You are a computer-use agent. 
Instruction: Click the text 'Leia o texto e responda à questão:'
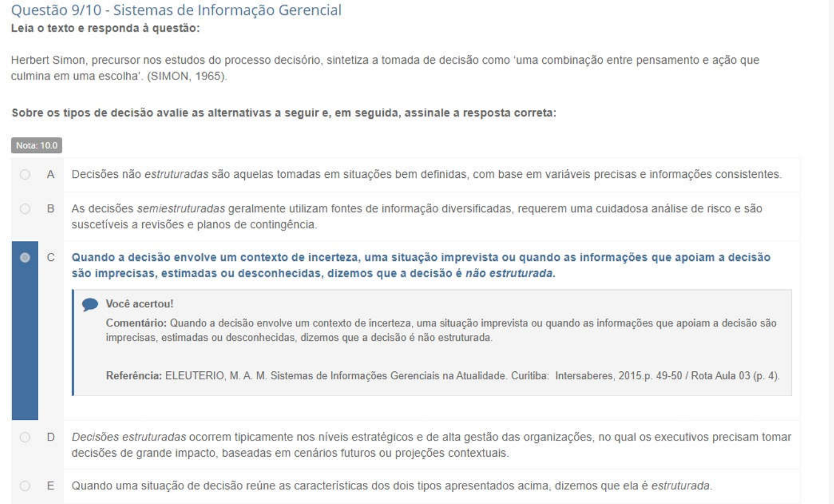tap(105, 28)
